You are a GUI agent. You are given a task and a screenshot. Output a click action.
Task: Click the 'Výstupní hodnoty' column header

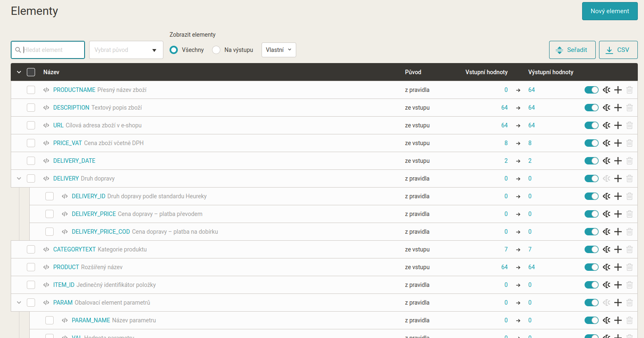tap(550, 72)
